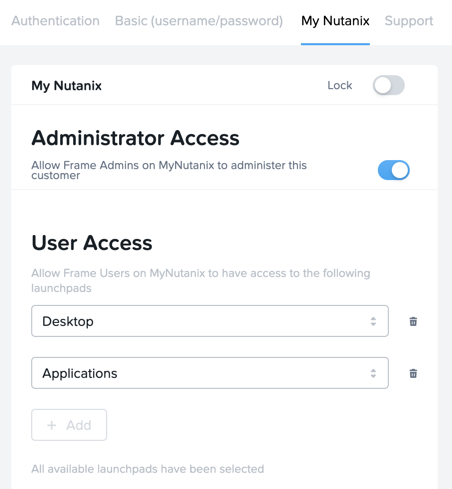Remove the Applications launchpad via trash icon
452x489 pixels.
(413, 373)
